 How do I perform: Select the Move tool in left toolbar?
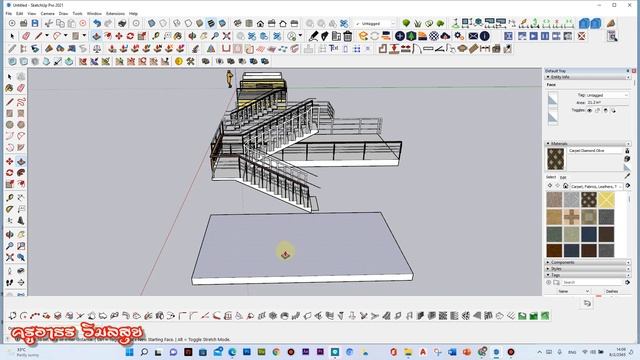(x=10, y=162)
